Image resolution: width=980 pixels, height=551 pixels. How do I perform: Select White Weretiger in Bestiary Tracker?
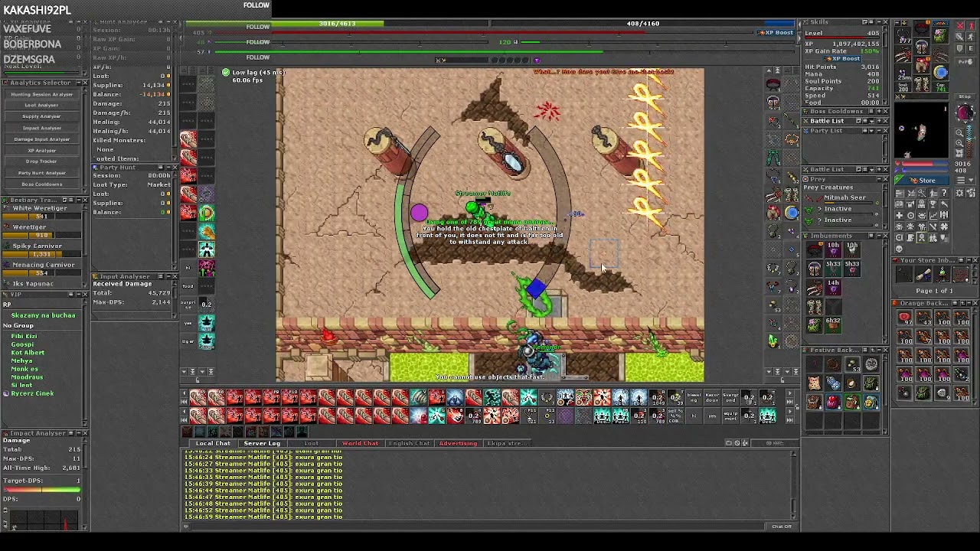click(x=40, y=208)
